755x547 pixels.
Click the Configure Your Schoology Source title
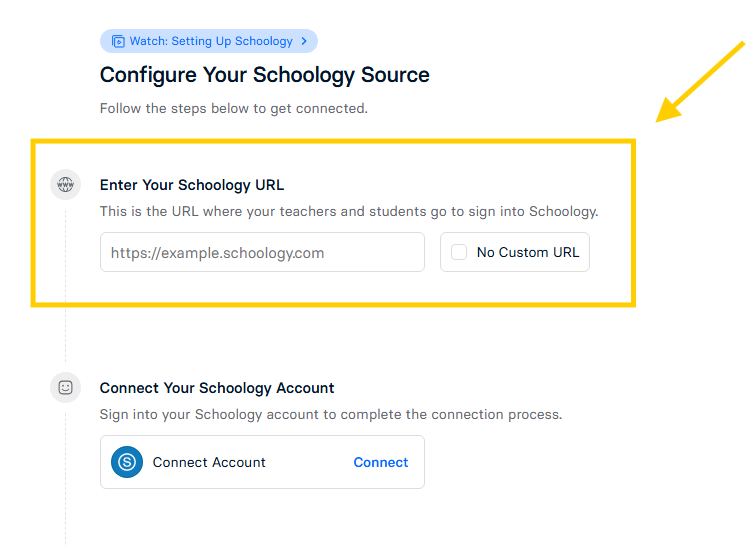(x=264, y=75)
